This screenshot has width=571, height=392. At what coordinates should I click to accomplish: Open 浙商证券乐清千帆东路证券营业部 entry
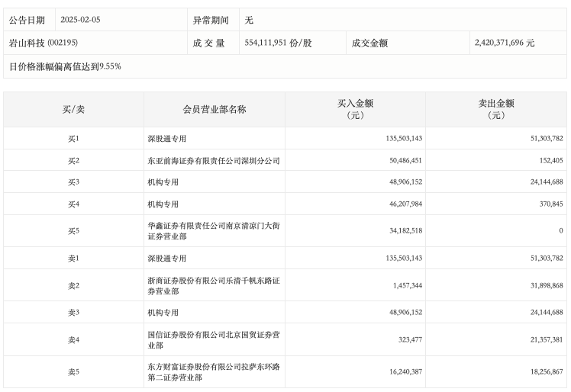tap(213, 284)
